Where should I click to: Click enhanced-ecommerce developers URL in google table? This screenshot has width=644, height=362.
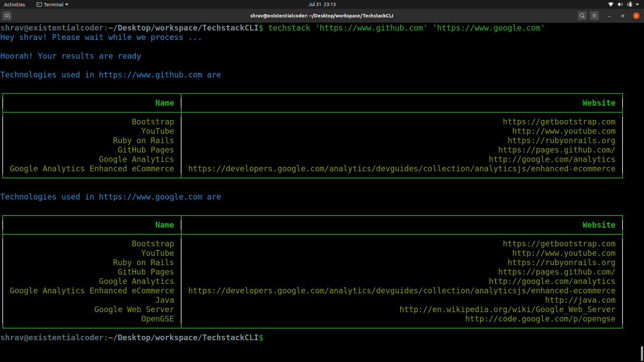click(402, 291)
